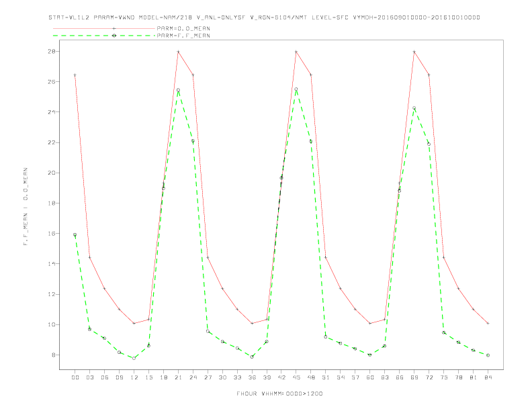Click the x-axis forecast hour label 36
Viewport: 532px width, 411px height.
pyautogui.click(x=252, y=377)
